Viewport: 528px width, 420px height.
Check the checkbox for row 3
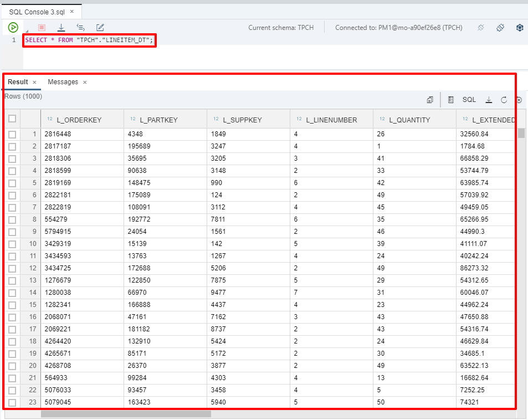click(x=12, y=158)
